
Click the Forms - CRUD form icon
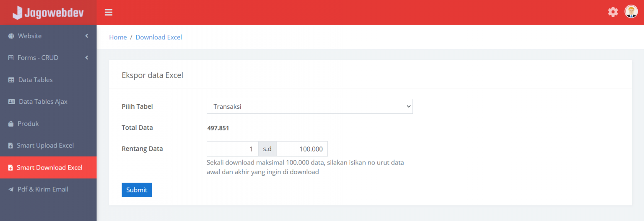pos(11,58)
